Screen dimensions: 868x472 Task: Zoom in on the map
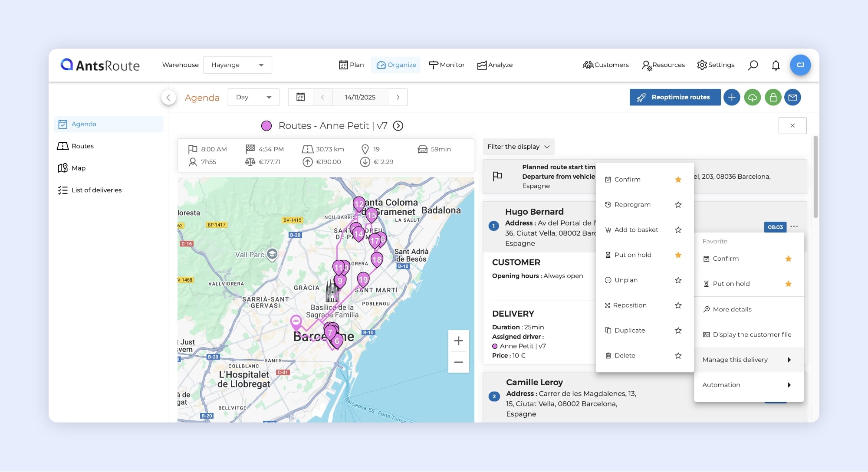point(458,341)
